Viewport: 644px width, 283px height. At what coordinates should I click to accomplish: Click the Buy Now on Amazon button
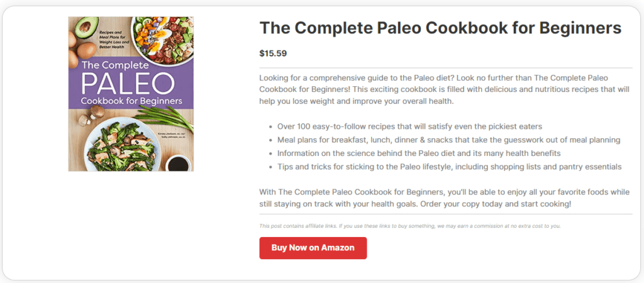[x=313, y=248]
